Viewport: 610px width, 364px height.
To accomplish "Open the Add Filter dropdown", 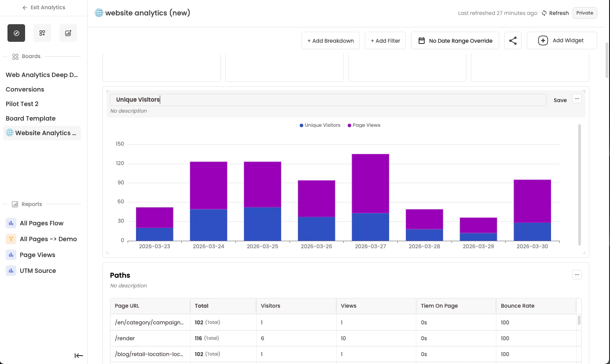I will coord(385,40).
